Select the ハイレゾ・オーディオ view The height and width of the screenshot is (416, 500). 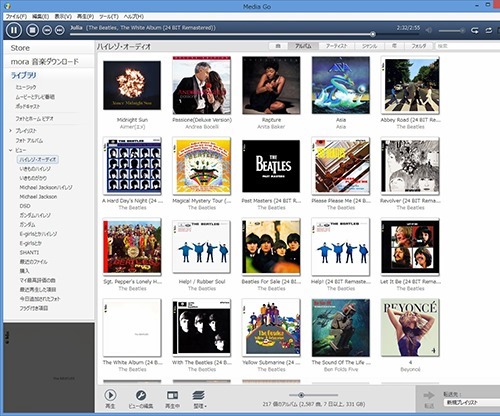click(38, 159)
